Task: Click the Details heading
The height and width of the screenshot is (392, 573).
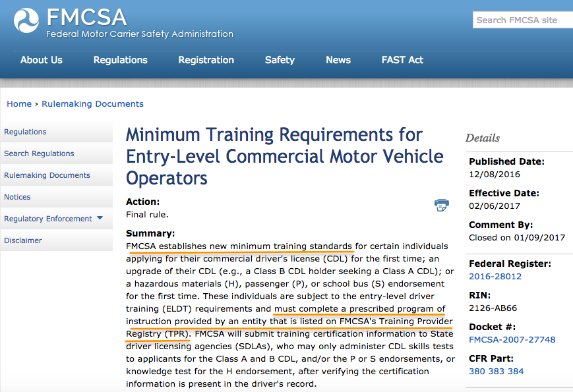Action: click(x=483, y=138)
